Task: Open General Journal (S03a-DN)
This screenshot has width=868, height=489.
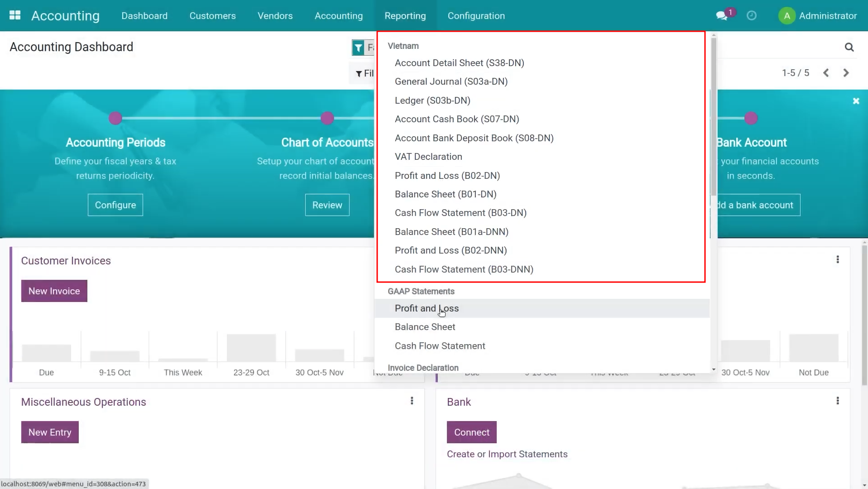Action: coord(451,81)
